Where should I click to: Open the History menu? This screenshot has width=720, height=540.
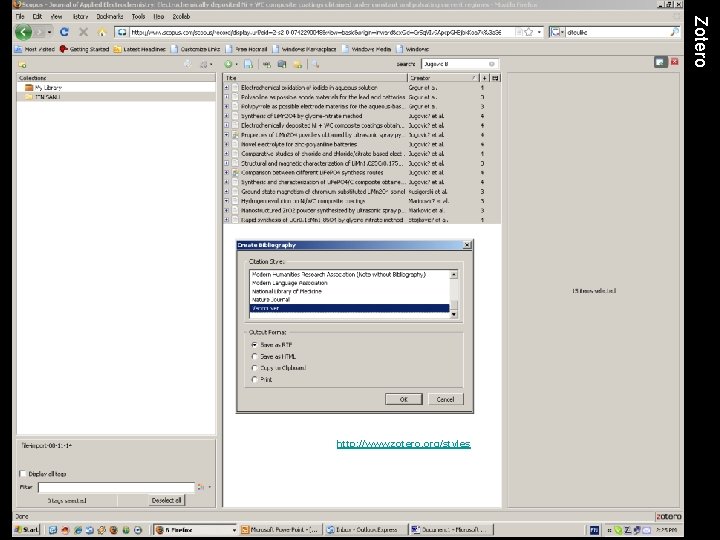(80, 17)
